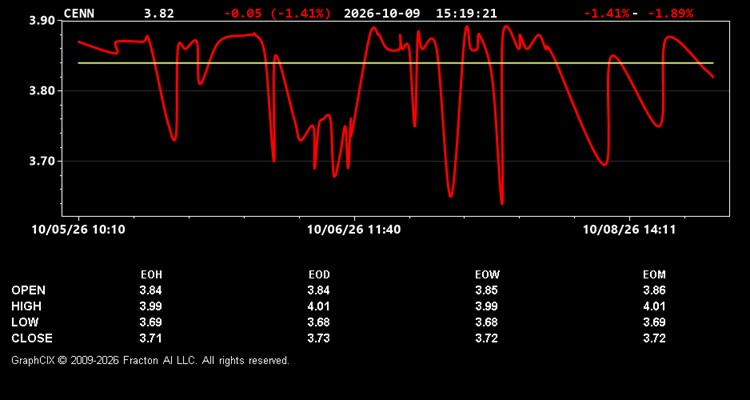Click the HIGH row label
Image resolution: width=750 pixels, height=400 pixels.
point(26,306)
